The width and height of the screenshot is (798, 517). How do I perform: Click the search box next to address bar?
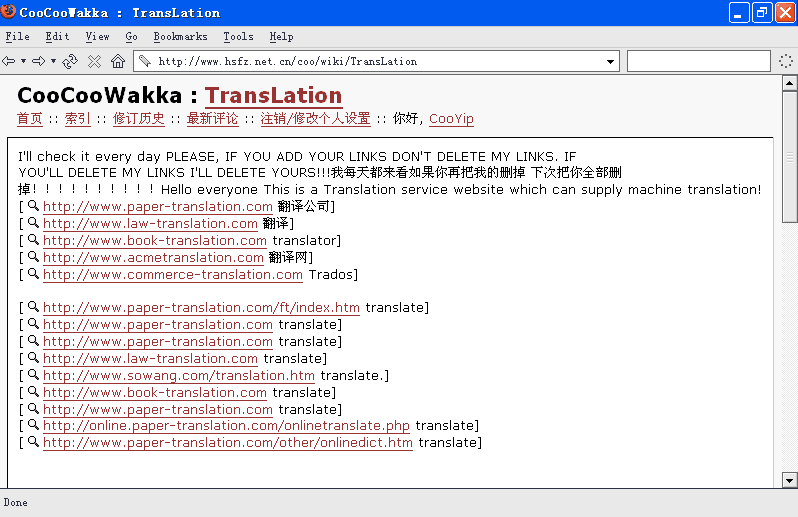[698, 61]
